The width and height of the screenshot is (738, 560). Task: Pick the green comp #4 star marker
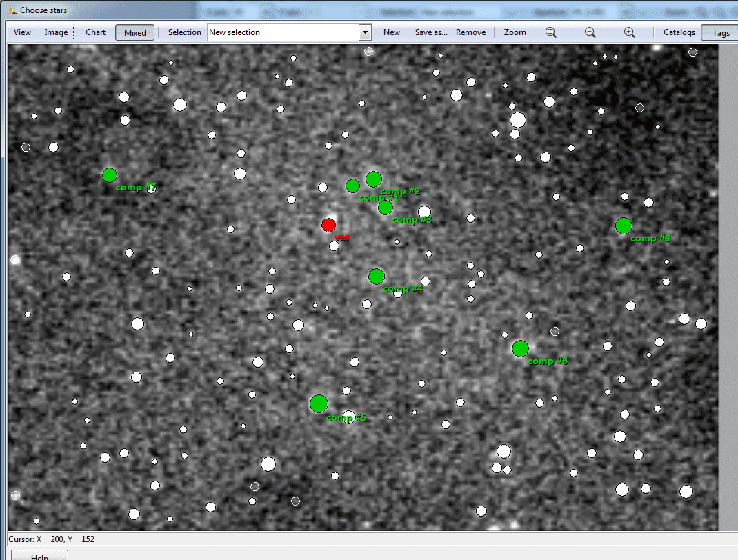pyautogui.click(x=376, y=277)
